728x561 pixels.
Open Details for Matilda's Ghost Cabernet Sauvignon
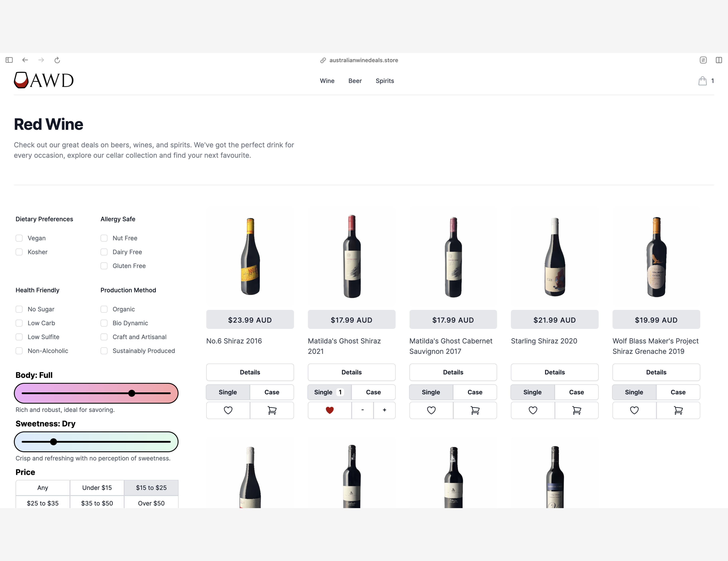coord(453,372)
